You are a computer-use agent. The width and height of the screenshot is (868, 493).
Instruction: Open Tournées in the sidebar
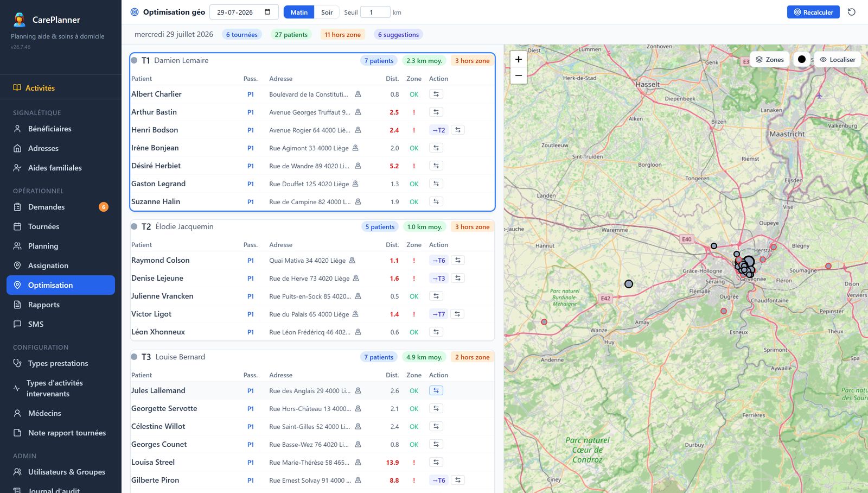(x=61, y=226)
